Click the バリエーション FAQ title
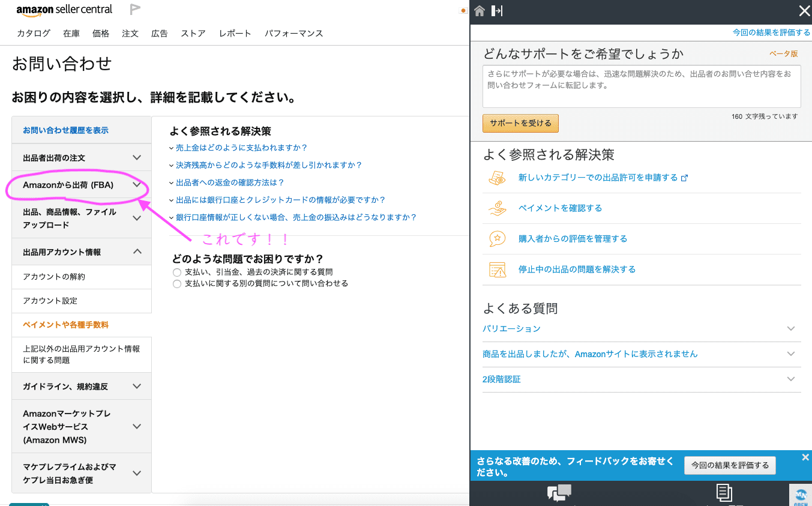812x506 pixels. (x=511, y=329)
